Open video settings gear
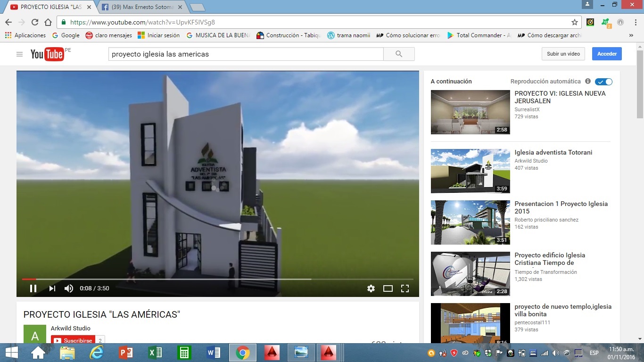 [371, 288]
